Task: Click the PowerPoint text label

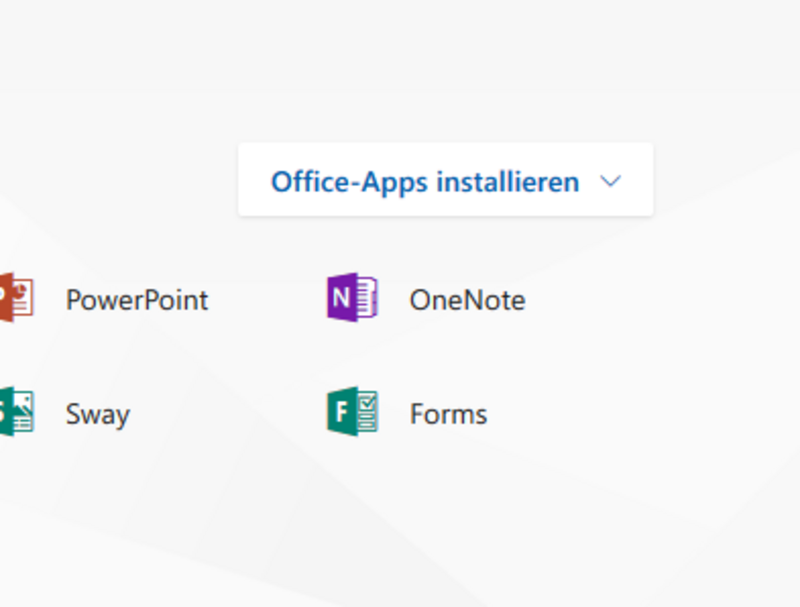Action: coord(137,300)
